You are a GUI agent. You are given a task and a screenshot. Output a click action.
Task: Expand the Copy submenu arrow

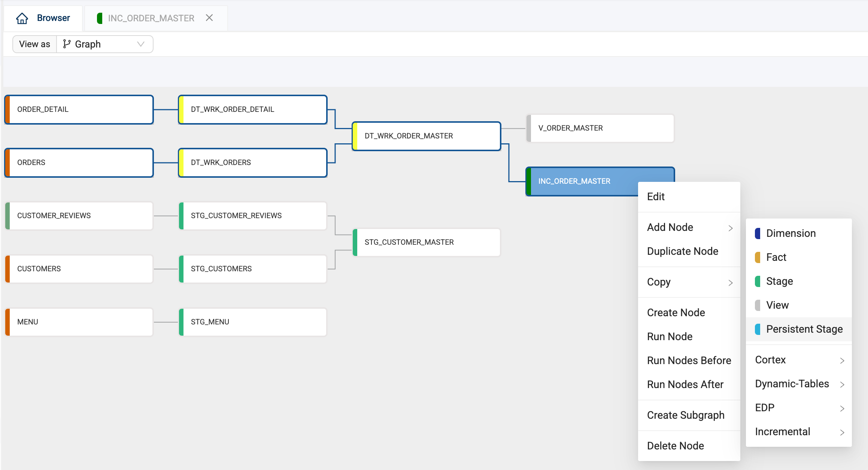click(x=730, y=283)
